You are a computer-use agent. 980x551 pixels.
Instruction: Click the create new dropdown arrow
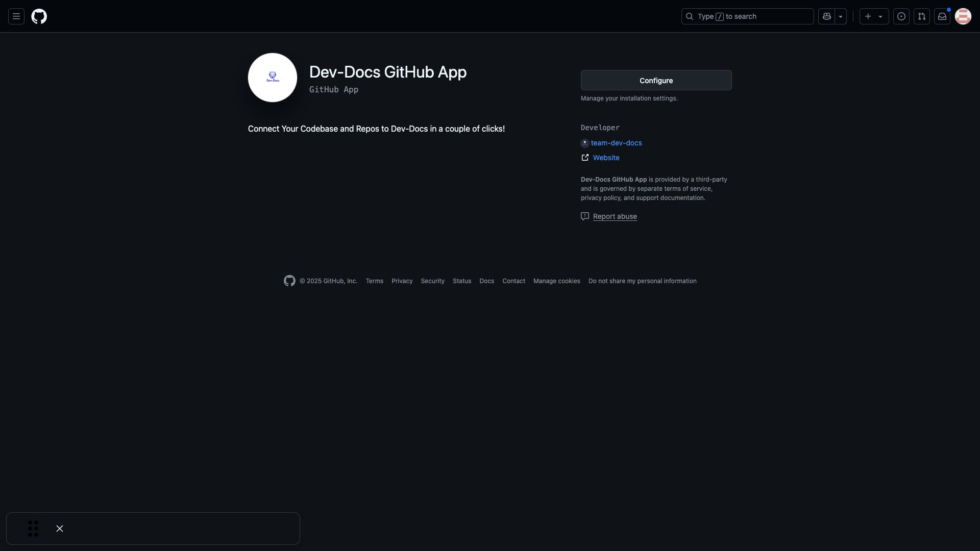(x=880, y=16)
